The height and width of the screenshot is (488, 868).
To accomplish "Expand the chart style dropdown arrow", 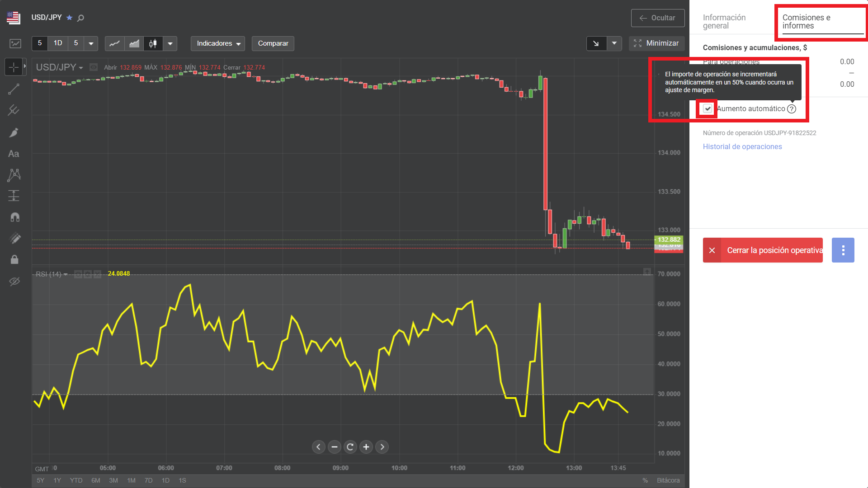I will click(x=170, y=43).
